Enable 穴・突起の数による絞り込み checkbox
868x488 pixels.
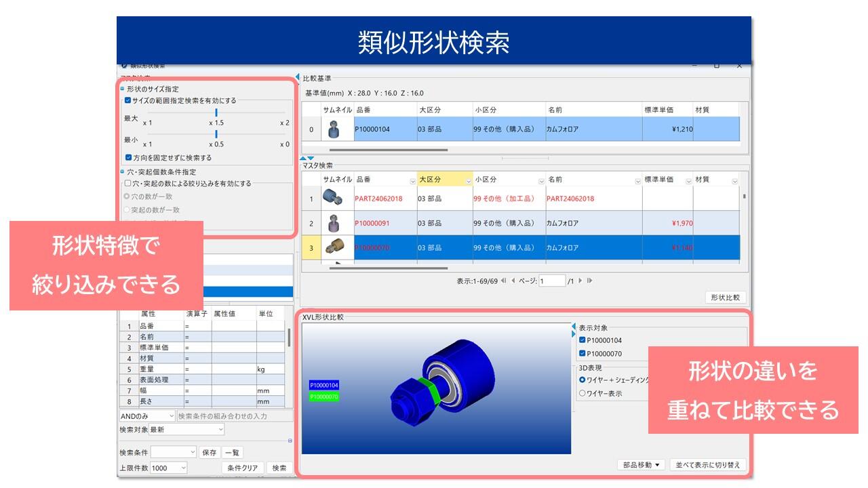(128, 184)
